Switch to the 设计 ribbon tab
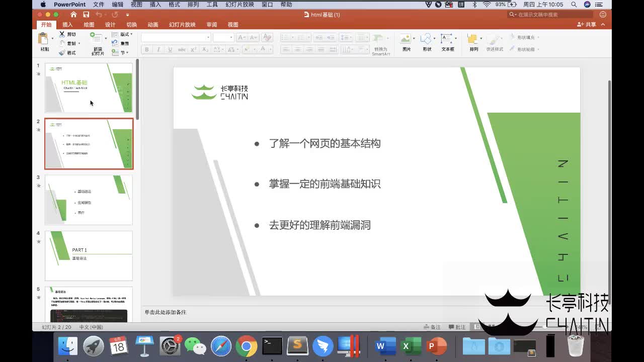 110,25
